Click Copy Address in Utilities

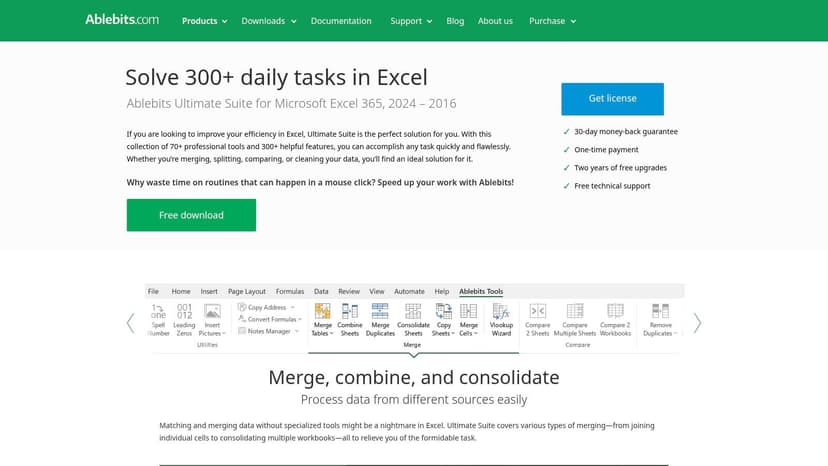[266, 307]
